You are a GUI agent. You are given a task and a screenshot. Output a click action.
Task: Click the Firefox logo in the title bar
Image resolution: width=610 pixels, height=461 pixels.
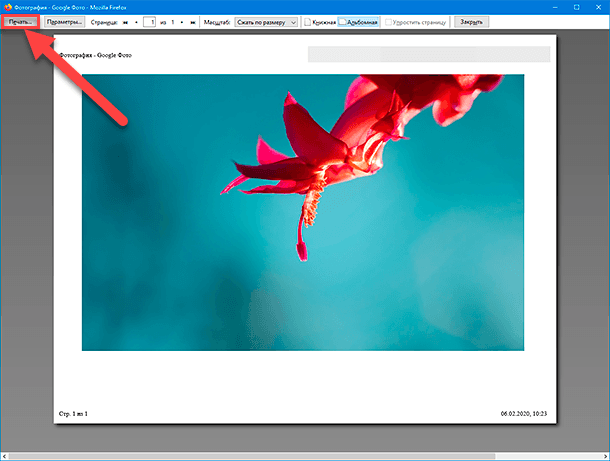coord(5,6)
